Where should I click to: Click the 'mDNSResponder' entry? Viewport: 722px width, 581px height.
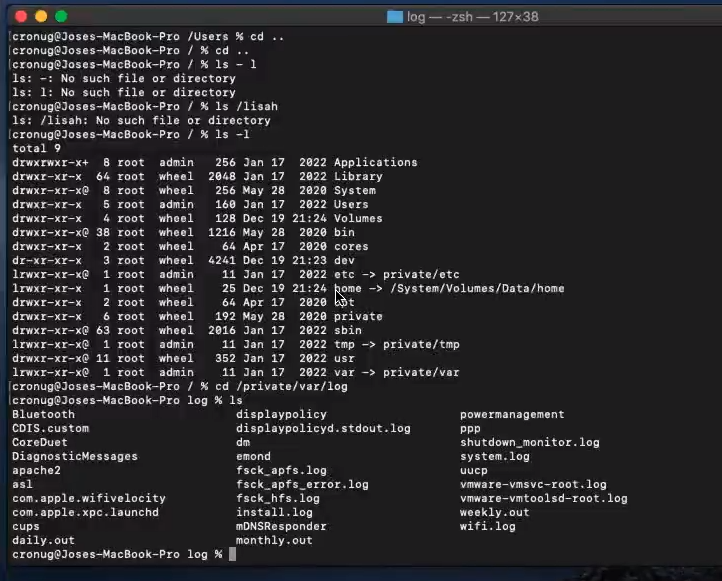point(281,527)
